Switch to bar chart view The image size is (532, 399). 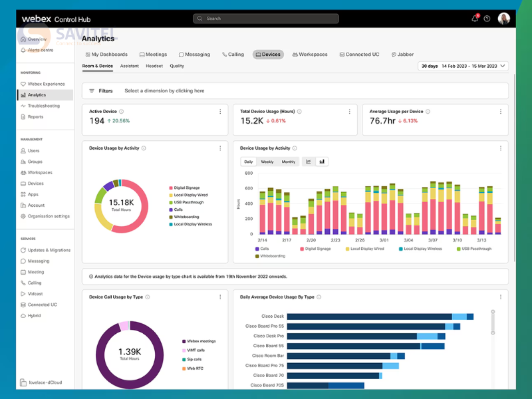tap(322, 162)
